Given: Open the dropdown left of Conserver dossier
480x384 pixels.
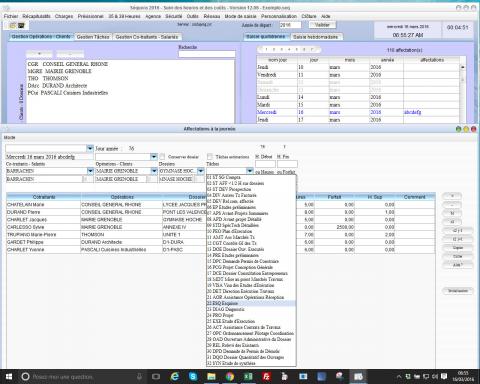Looking at the screenshot, I should click(154, 156).
